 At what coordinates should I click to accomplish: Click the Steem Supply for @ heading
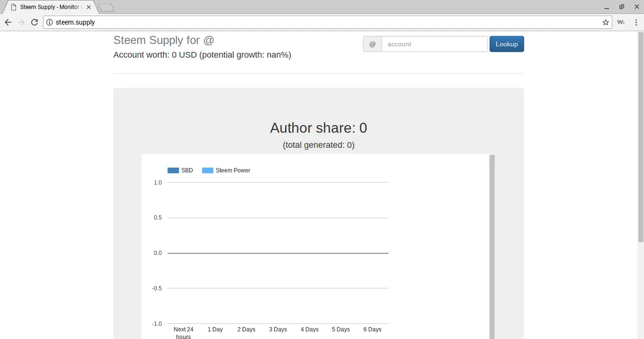(x=164, y=40)
